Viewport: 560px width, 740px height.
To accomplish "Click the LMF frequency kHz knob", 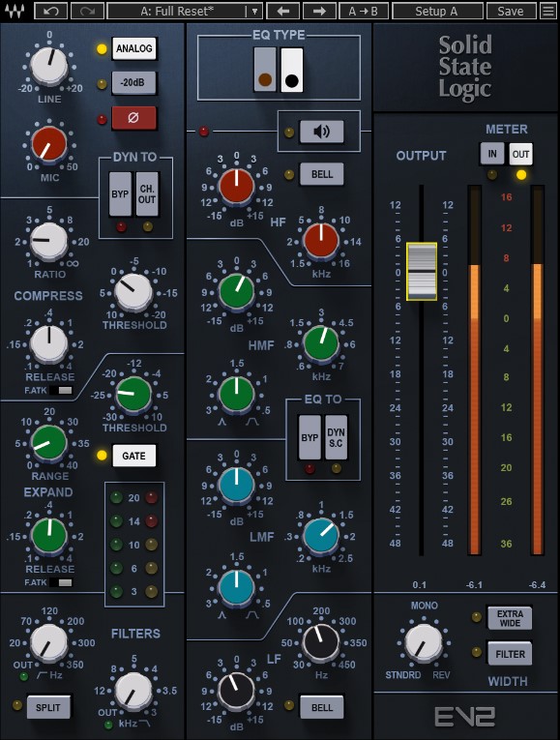I will coord(321,536).
